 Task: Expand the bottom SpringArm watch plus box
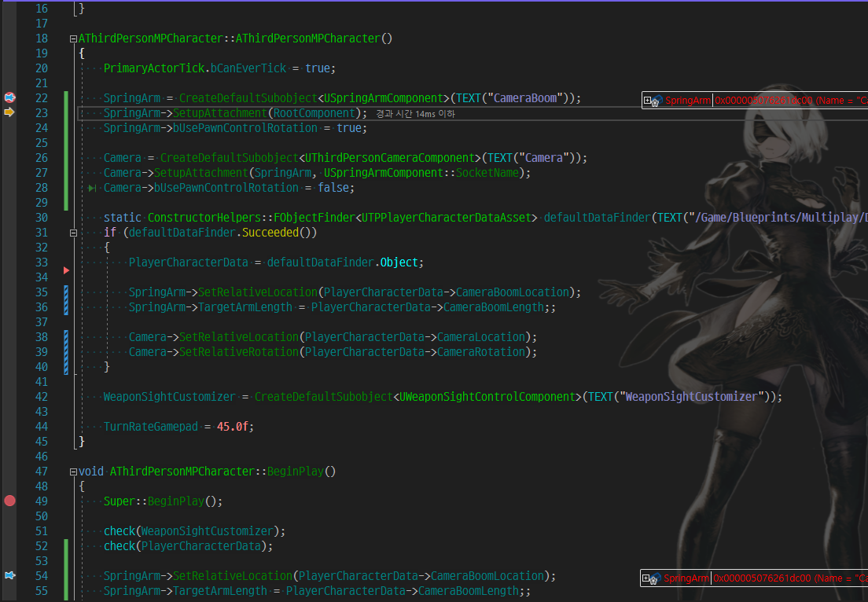pos(647,577)
